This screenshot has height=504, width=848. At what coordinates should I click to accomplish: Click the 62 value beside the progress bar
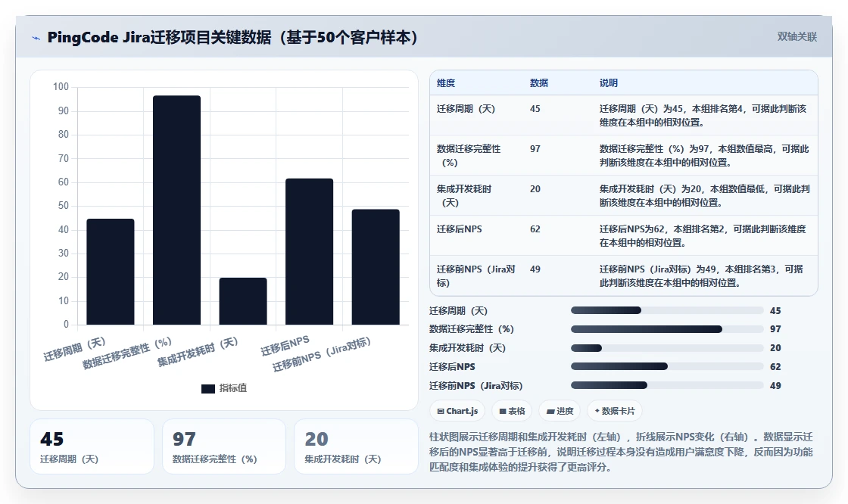click(x=775, y=366)
